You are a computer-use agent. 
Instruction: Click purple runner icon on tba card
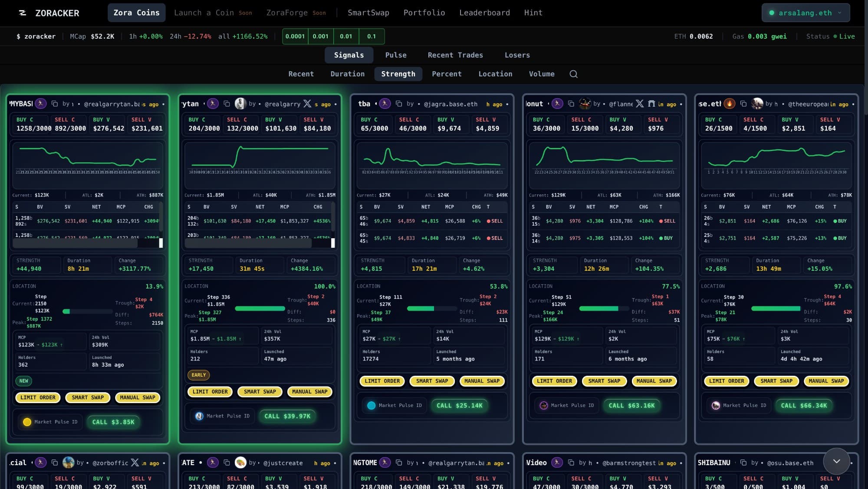[385, 104]
